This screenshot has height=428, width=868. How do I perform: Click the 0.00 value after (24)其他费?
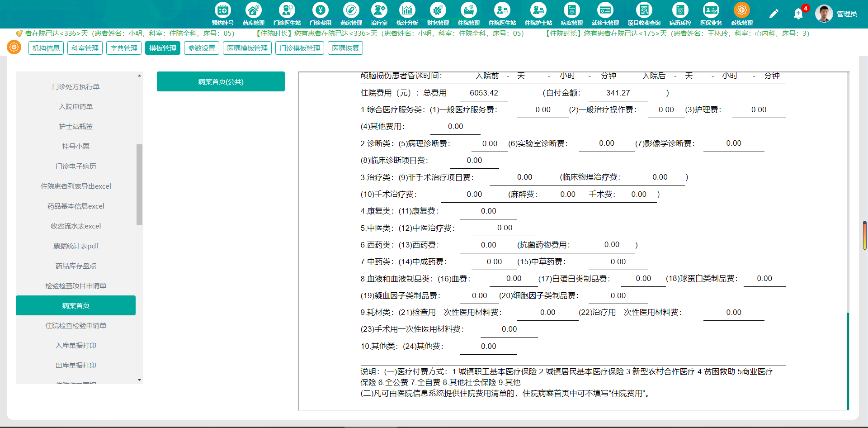(489, 347)
